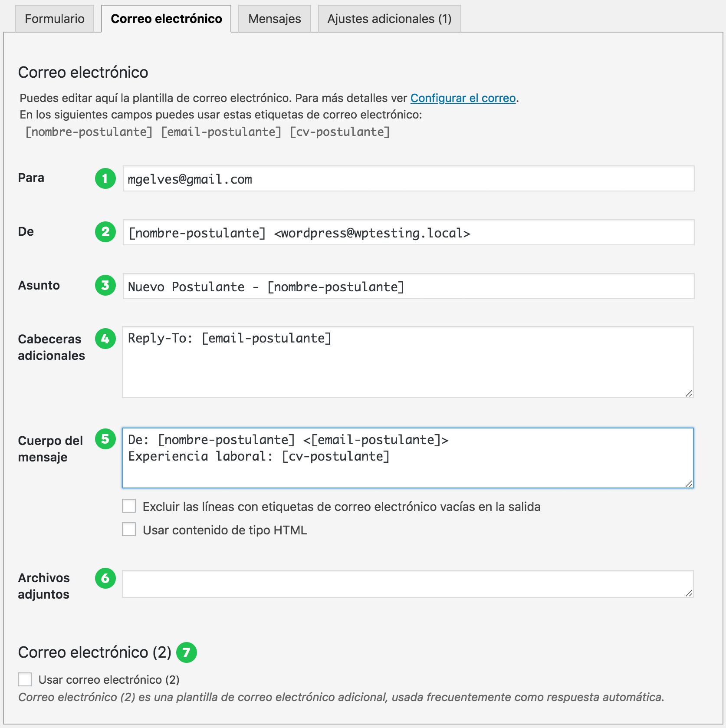Image resolution: width=726 pixels, height=728 pixels.
Task: Click the Cuerpo del mensaje text area
Action: click(x=408, y=458)
